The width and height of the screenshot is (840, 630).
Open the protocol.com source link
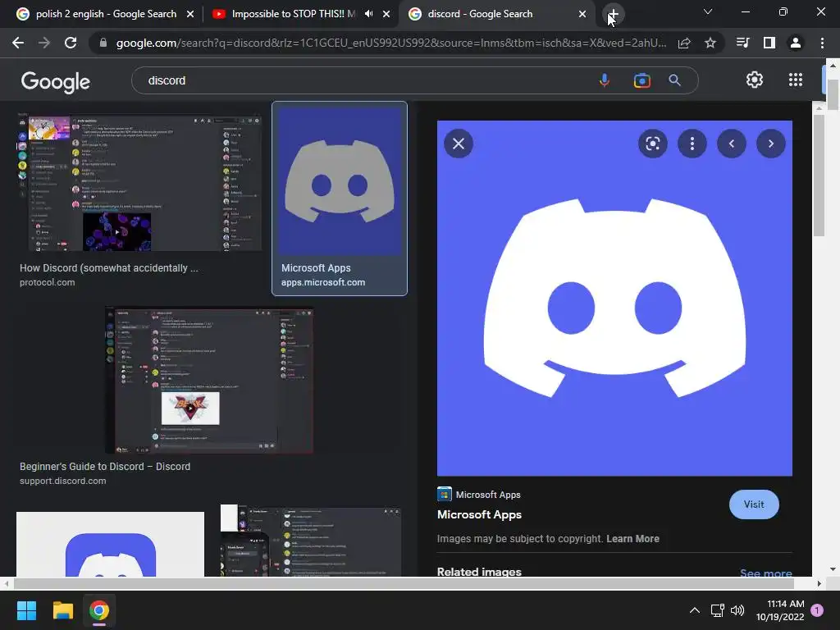coord(47,282)
